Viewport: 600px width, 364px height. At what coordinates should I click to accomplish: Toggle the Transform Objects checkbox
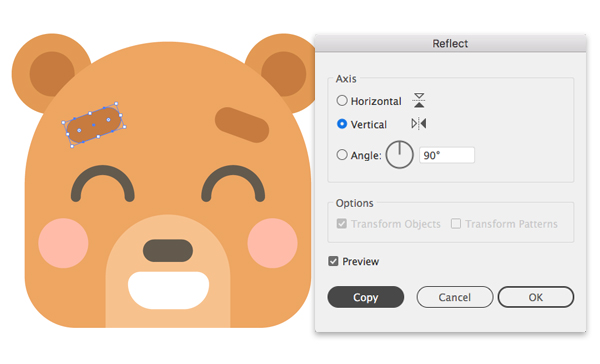[x=342, y=224]
